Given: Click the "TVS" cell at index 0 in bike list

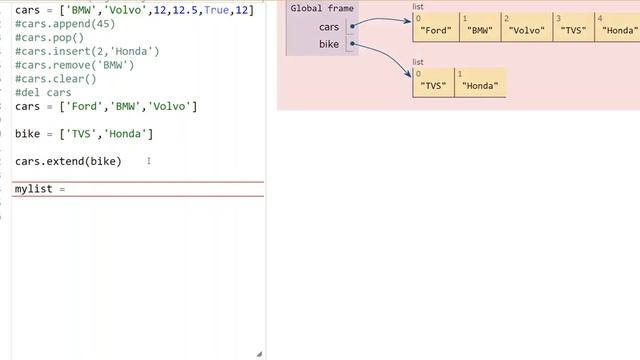Looking at the screenshot, I should coord(433,82).
